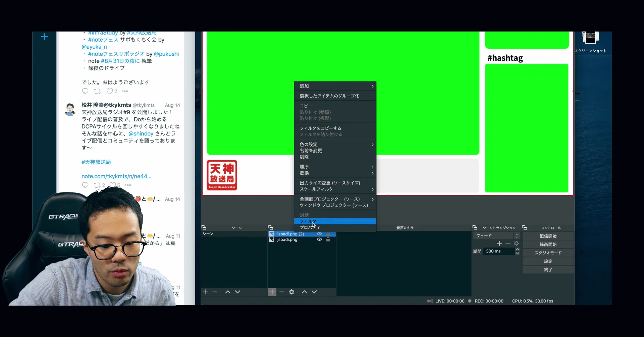
Task: Move the scene up in the scenes panel
Action: pyautogui.click(x=228, y=292)
